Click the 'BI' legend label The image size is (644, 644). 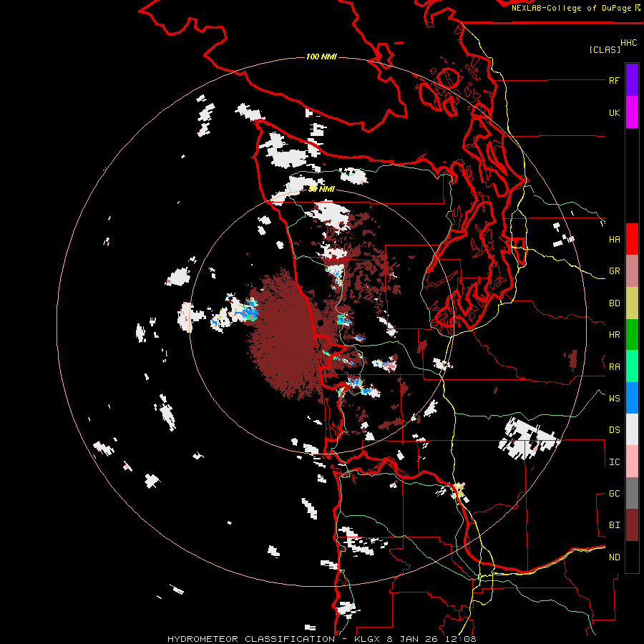tap(614, 525)
